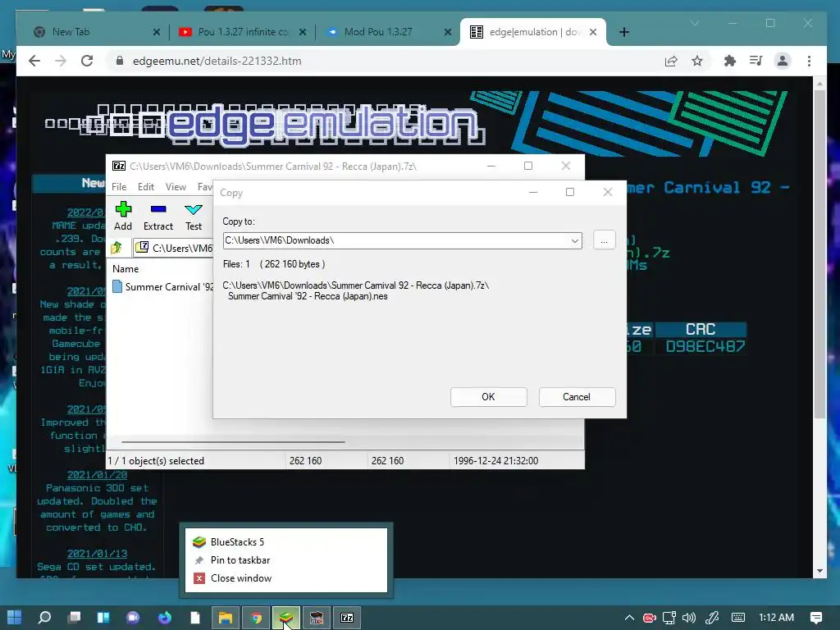The width and height of the screenshot is (840, 630).
Task: Click the edge emulation logo
Action: coord(265,124)
